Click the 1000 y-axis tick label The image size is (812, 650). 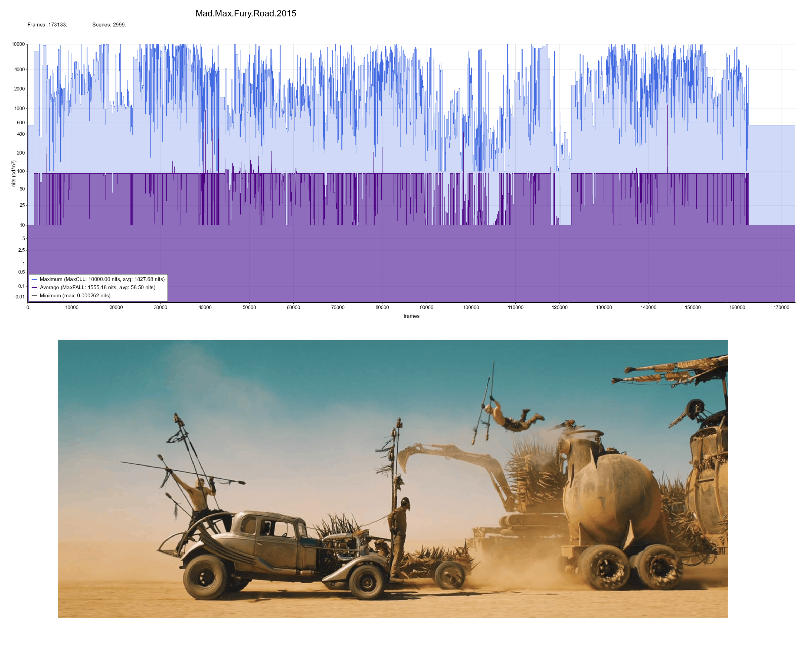19,109
